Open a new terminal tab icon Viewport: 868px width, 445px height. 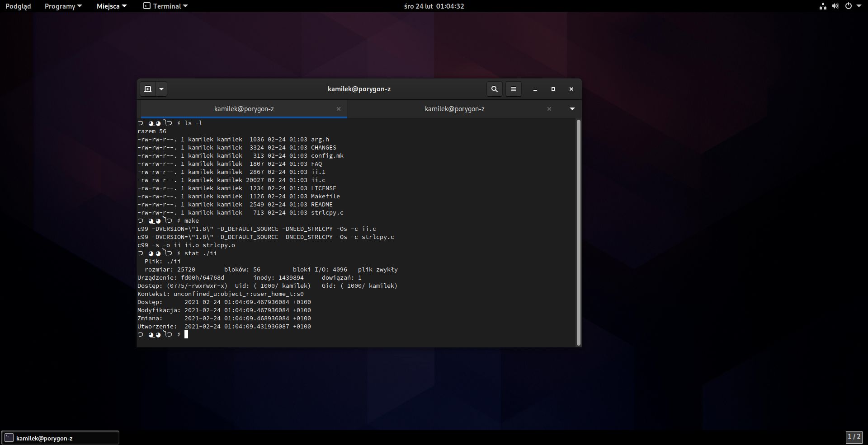(x=148, y=89)
